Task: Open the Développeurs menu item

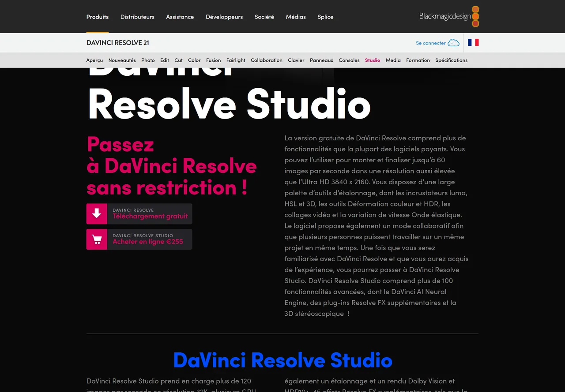Action: [224, 17]
